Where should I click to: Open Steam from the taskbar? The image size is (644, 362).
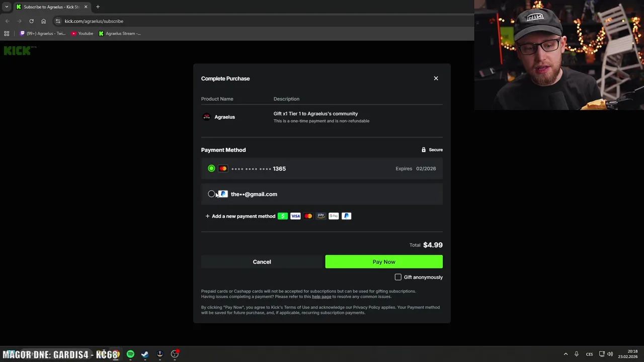coord(145,354)
